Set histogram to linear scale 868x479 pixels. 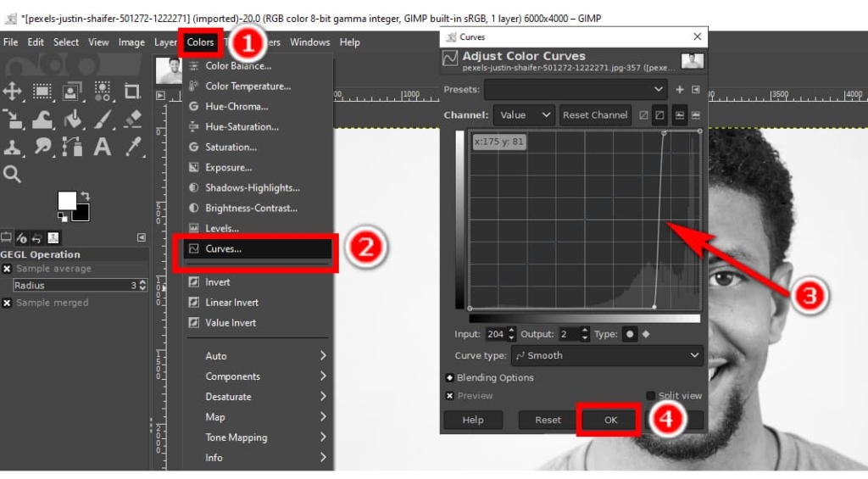pos(679,115)
